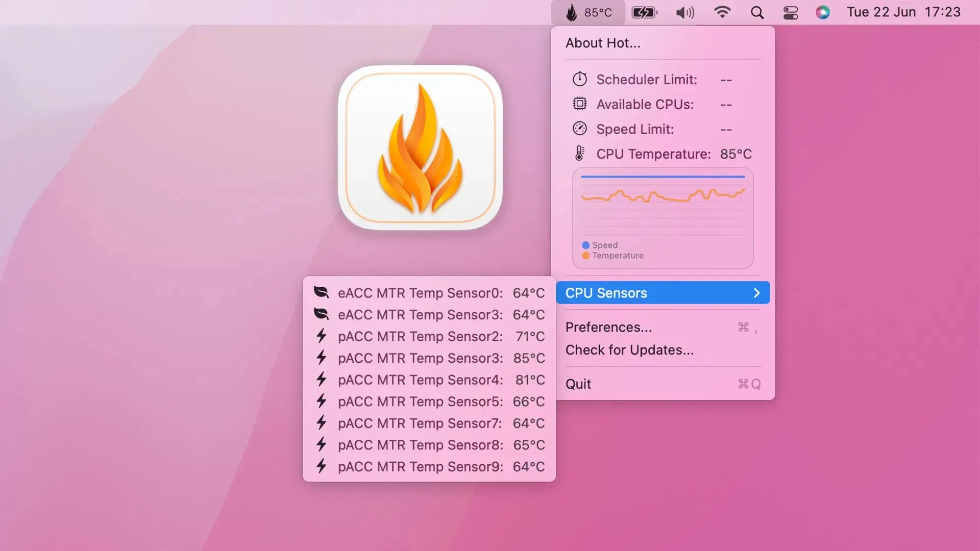This screenshot has height=551, width=980.
Task: Click the temperature history graph
Action: point(663,218)
